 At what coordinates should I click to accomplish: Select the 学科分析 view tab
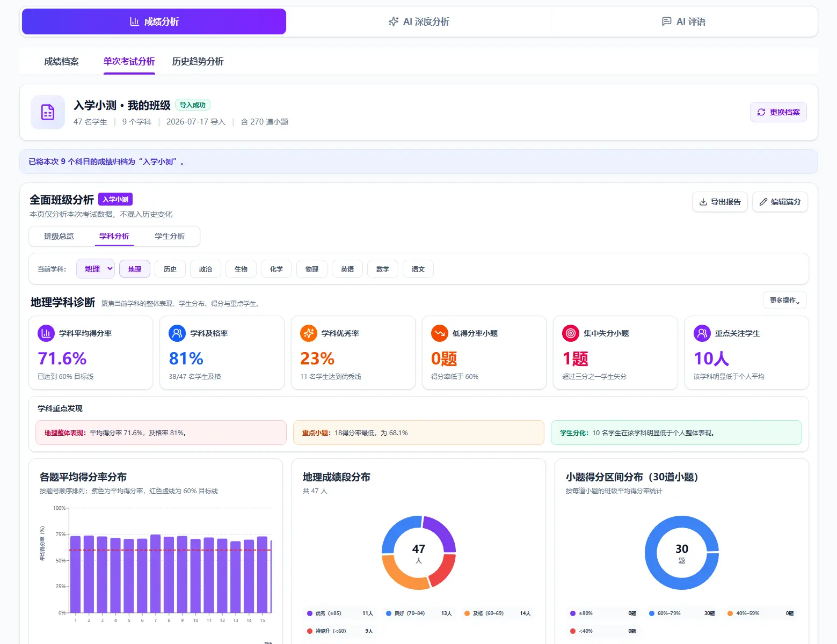[x=114, y=236]
